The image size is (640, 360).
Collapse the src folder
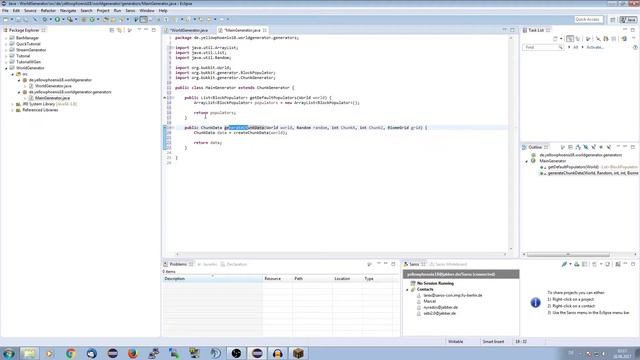13,74
